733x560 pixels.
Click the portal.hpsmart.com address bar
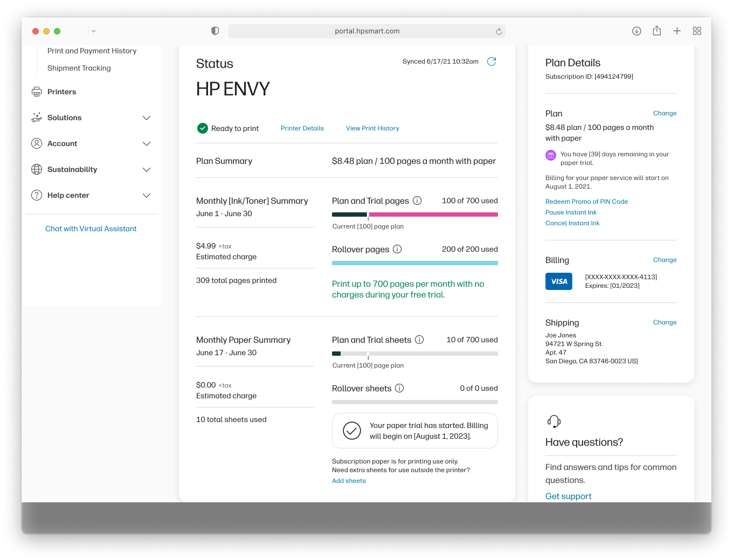[366, 31]
